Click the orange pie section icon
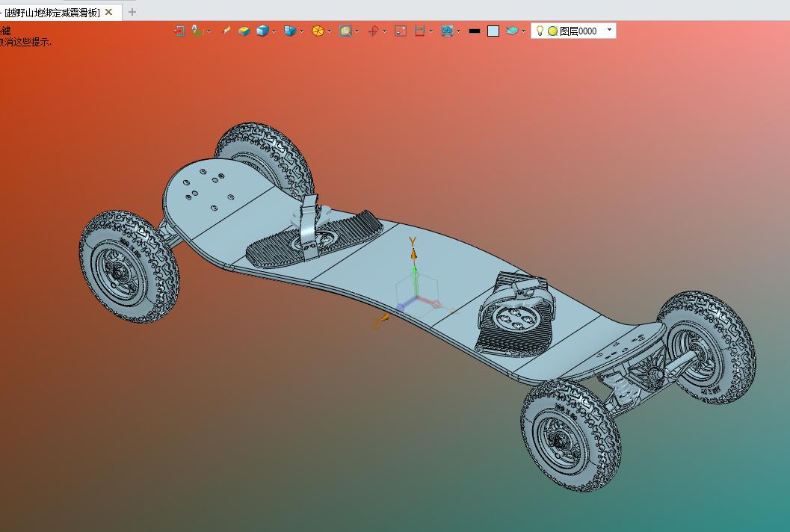The width and height of the screenshot is (790, 532). [x=318, y=31]
